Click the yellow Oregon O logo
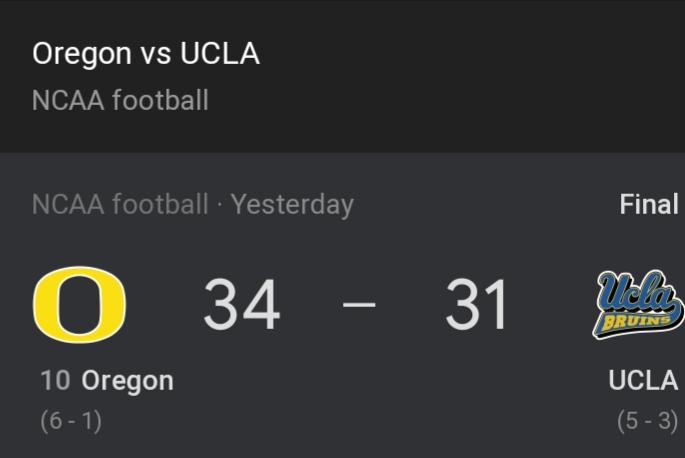Screen dimensions: 685x458 tap(79, 305)
